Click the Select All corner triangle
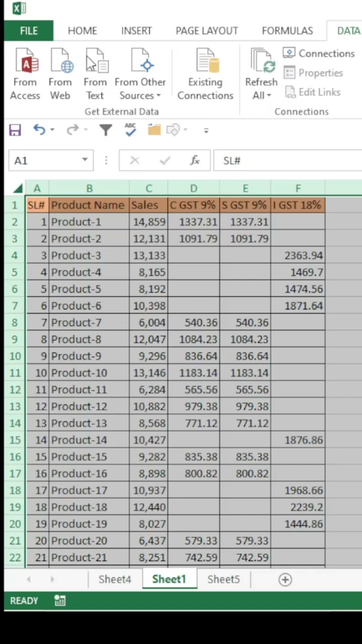Image resolution: width=362 pixels, height=644 pixels. tap(18, 189)
